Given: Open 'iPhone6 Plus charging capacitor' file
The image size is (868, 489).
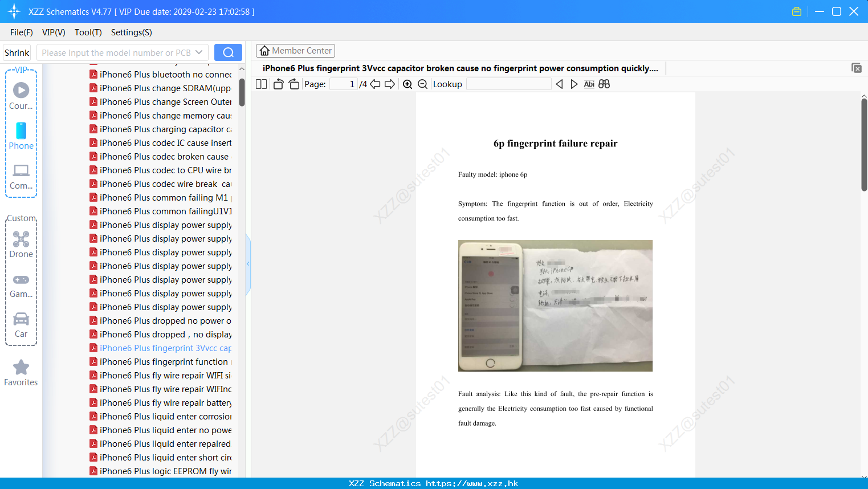Looking at the screenshot, I should [x=160, y=129].
